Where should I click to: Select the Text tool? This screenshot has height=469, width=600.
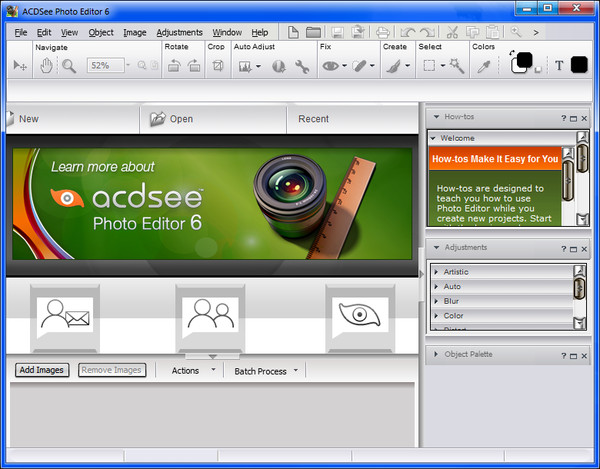pyautogui.click(x=558, y=66)
